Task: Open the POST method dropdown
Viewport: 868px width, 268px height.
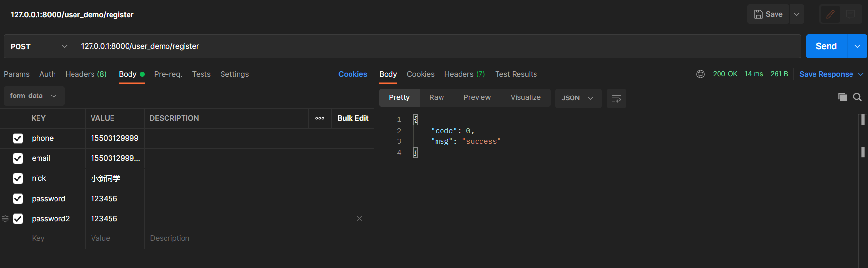Action: 39,46
